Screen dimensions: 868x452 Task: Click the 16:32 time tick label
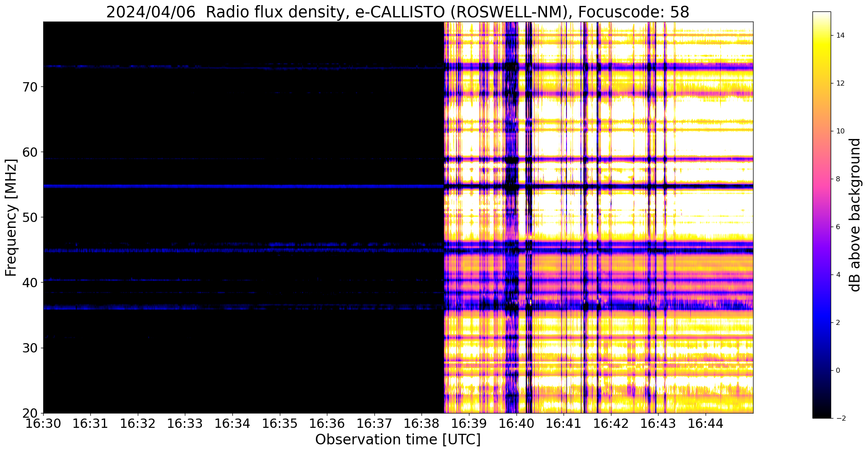click(138, 423)
